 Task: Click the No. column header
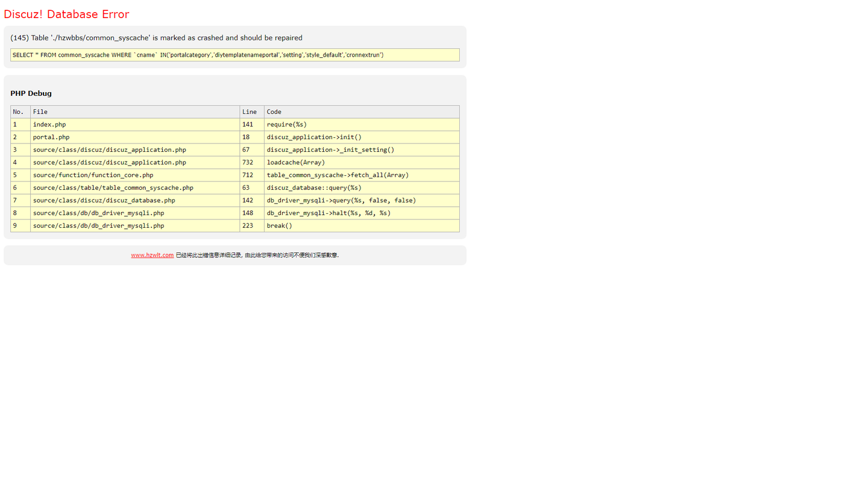20,112
